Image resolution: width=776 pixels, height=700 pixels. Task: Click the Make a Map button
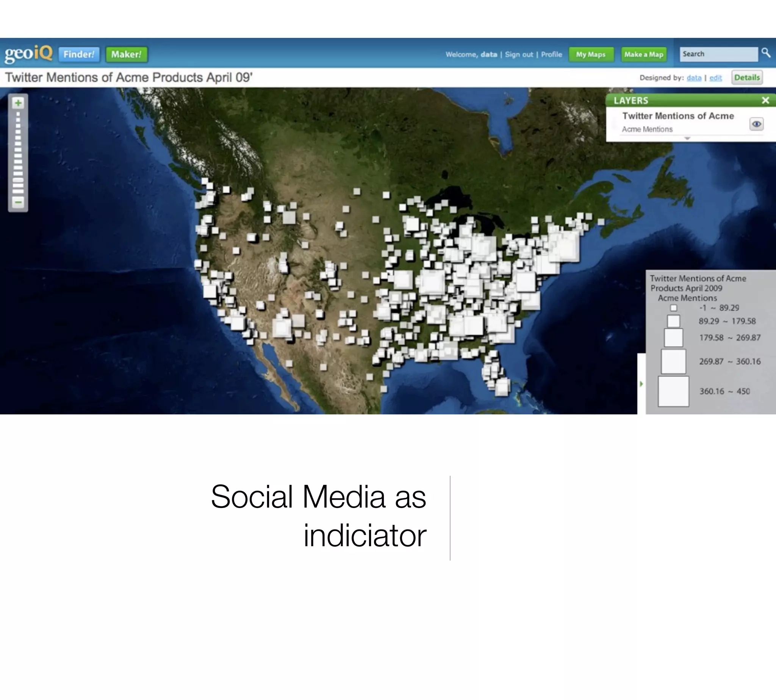pyautogui.click(x=644, y=54)
